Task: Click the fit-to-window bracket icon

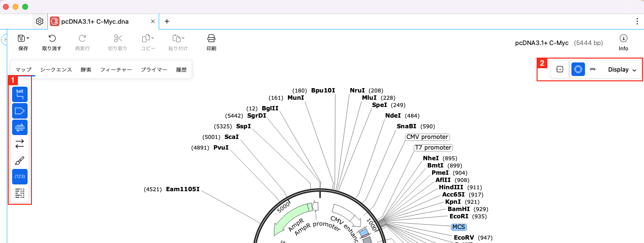Action: (560, 70)
